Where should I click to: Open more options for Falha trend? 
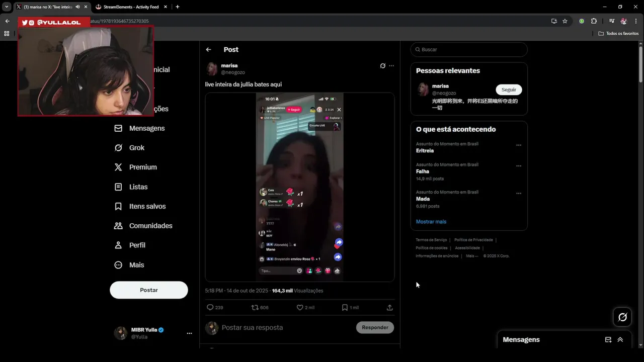(519, 166)
